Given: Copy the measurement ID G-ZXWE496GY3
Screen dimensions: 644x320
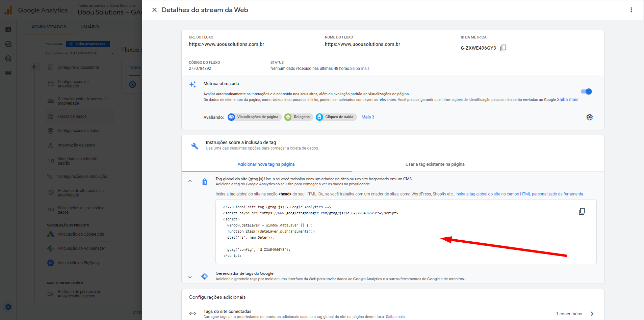Looking at the screenshot, I should point(503,48).
